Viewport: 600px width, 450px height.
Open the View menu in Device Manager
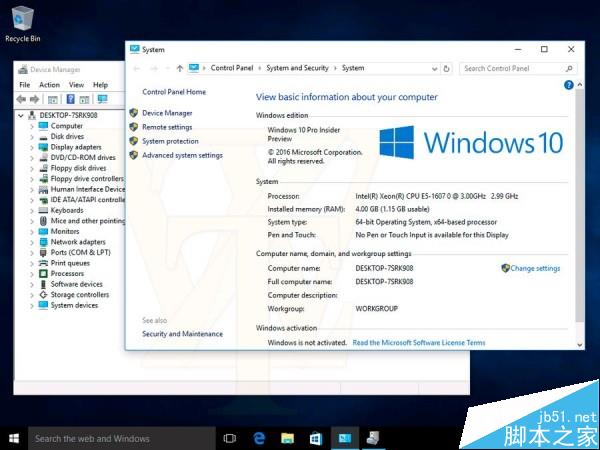point(74,85)
